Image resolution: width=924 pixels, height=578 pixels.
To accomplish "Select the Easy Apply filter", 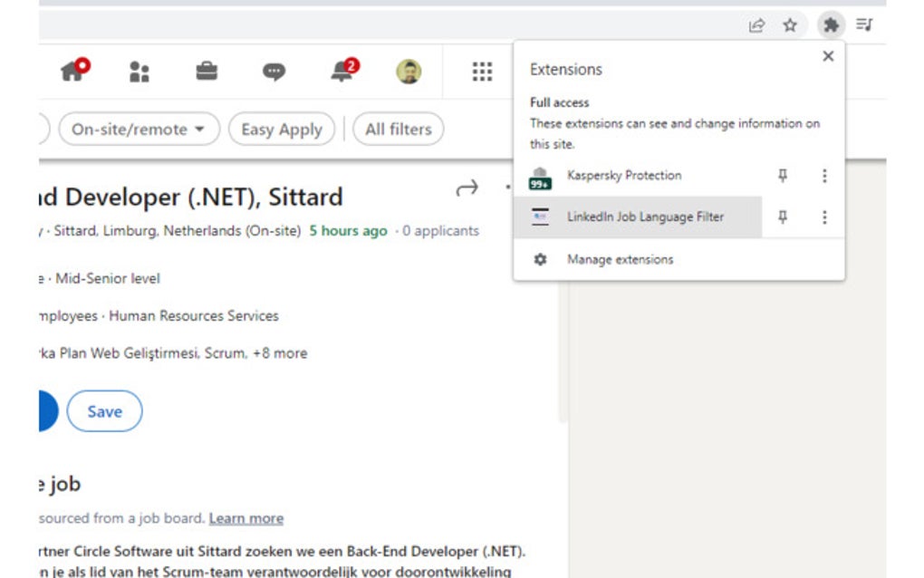I will point(282,129).
